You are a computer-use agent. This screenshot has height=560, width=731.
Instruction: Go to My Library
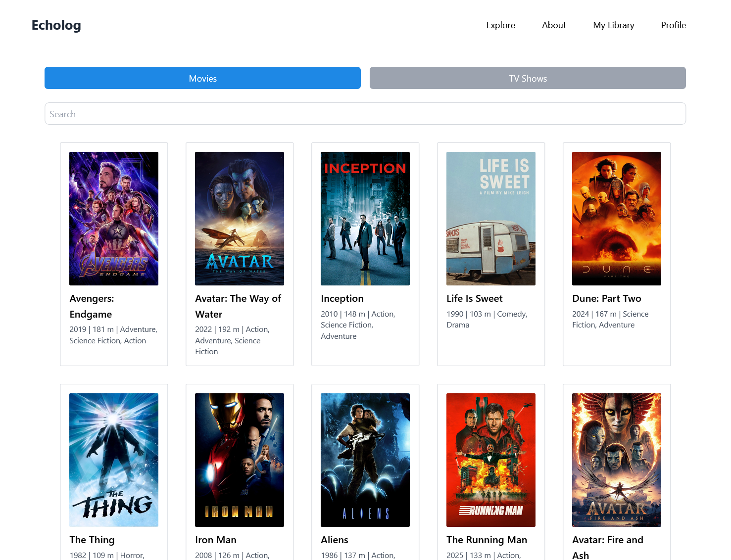tap(613, 25)
